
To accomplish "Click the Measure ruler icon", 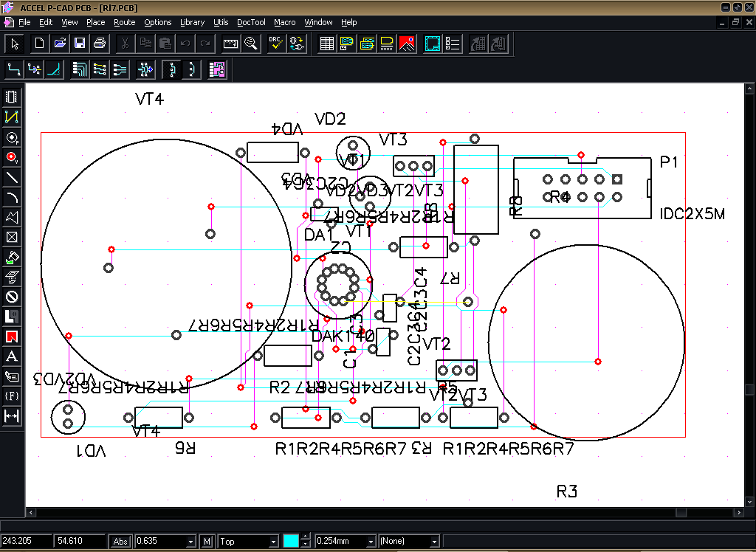I will [x=231, y=44].
